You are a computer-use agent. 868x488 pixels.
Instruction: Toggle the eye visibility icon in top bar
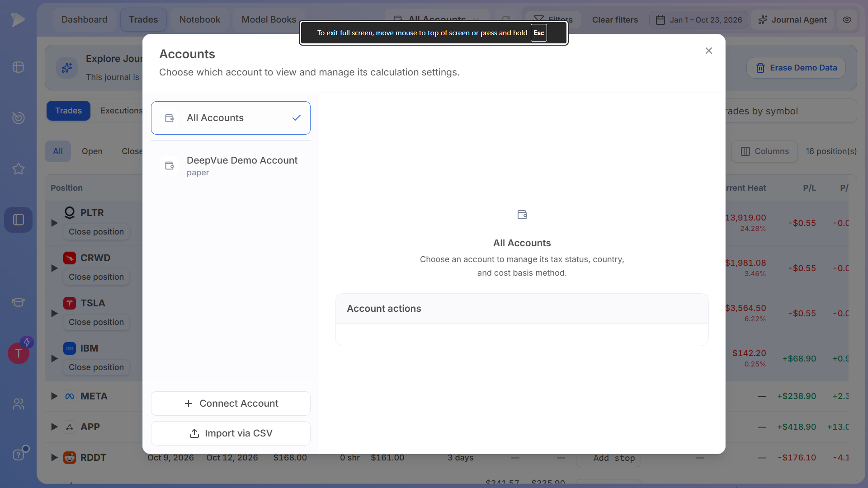click(847, 20)
